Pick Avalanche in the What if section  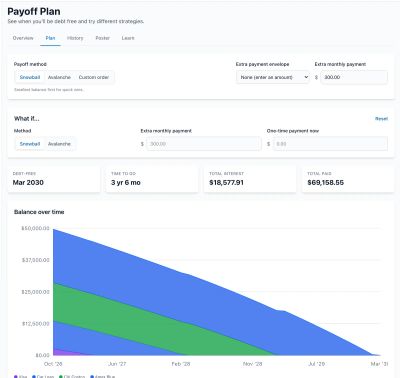point(59,144)
